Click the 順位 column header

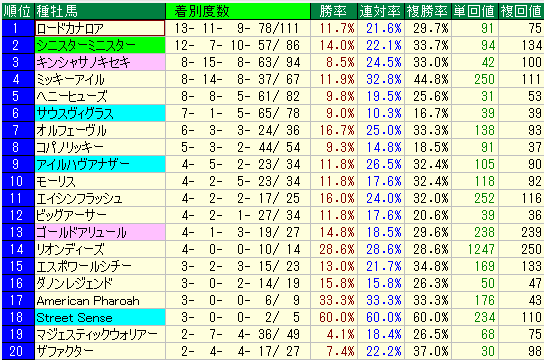click(18, 11)
